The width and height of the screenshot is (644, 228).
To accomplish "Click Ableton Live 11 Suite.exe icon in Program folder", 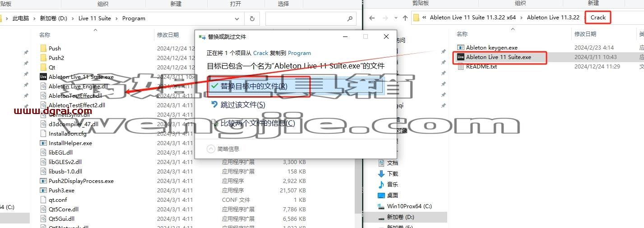I will click(43, 77).
